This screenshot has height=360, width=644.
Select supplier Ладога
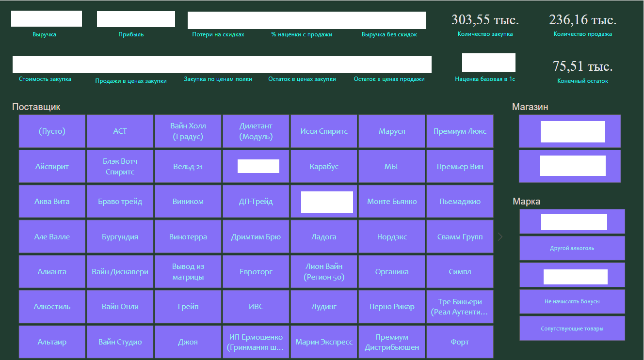click(x=324, y=236)
